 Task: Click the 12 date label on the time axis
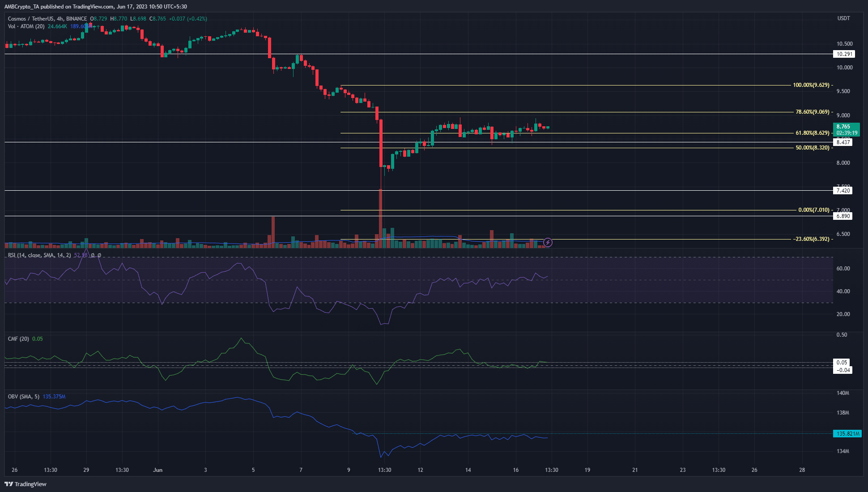(420, 470)
